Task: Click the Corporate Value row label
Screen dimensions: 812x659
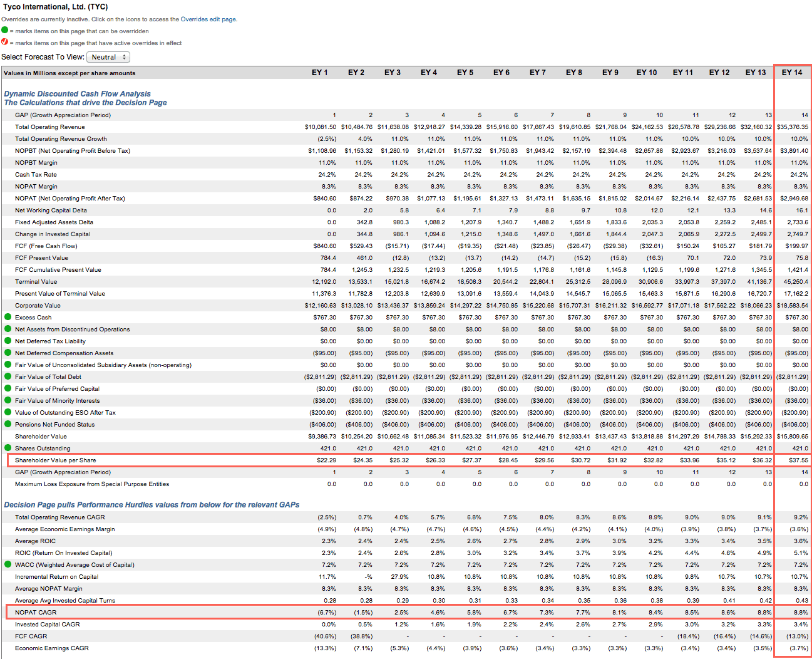Action: [38, 306]
